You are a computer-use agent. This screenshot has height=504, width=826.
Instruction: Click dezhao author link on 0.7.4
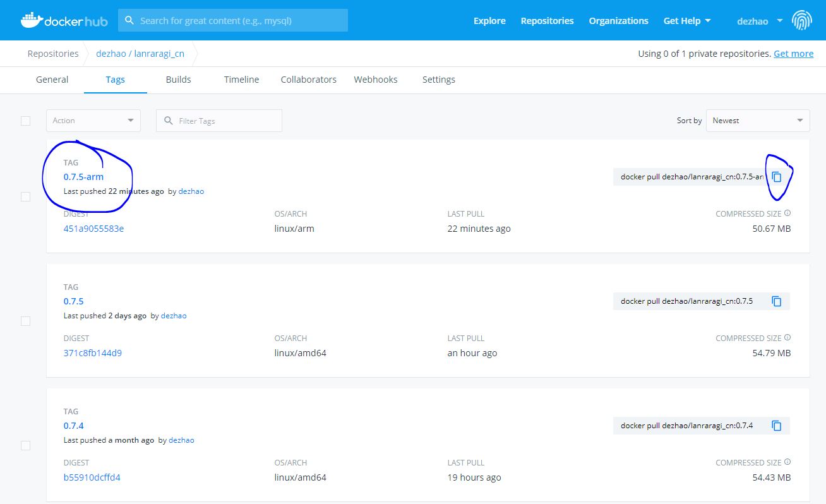pos(181,440)
